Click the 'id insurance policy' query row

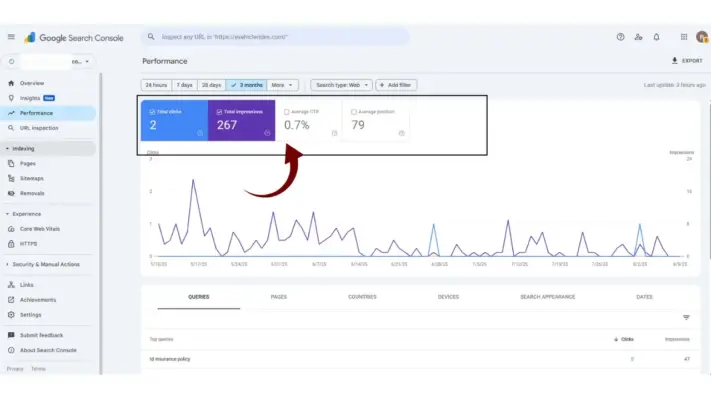point(419,359)
